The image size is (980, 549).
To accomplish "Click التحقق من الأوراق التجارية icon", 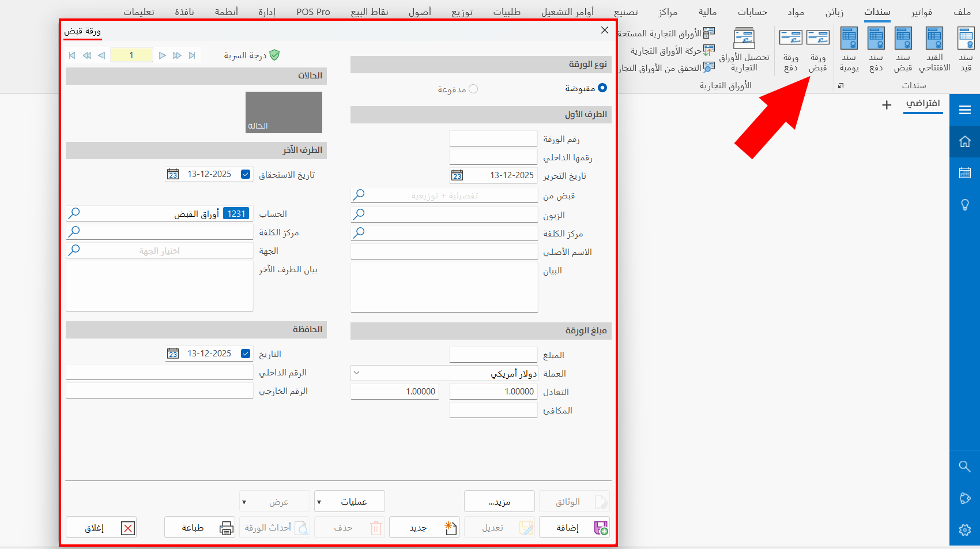I will pyautogui.click(x=709, y=67).
